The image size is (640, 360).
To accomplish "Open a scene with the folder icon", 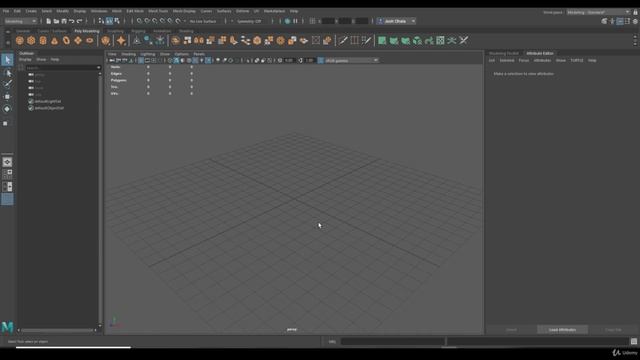I will [56, 21].
